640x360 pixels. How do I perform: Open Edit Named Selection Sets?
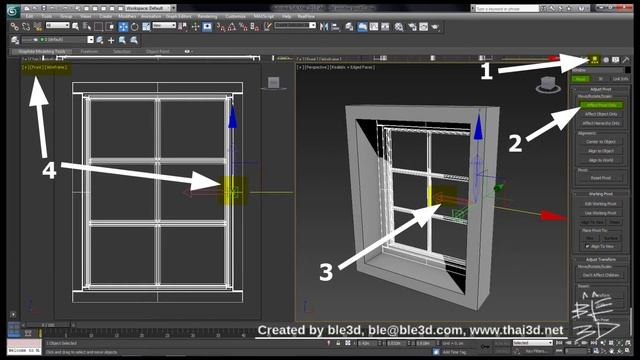coord(268,27)
